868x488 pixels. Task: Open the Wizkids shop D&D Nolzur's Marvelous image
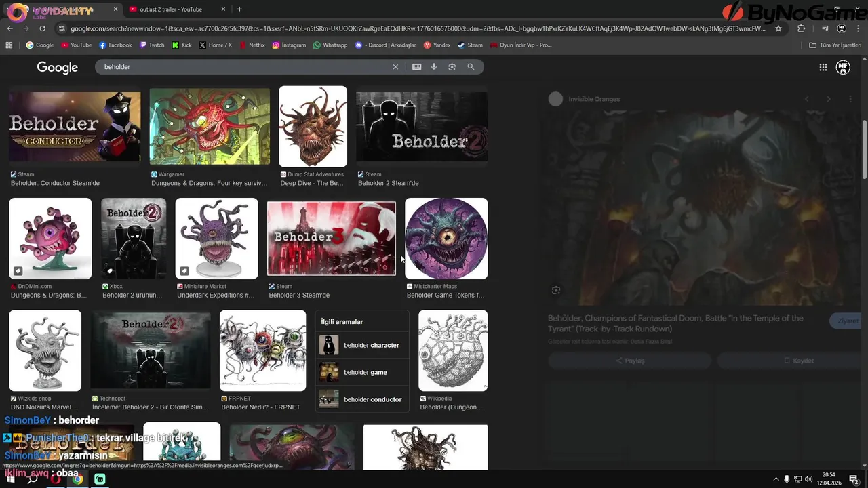(45, 350)
